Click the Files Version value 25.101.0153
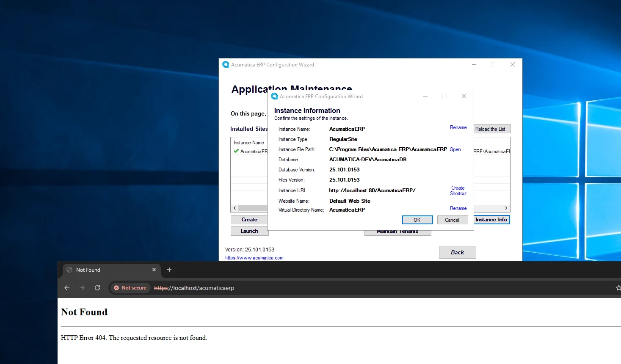This screenshot has height=364, width=621. point(345,180)
